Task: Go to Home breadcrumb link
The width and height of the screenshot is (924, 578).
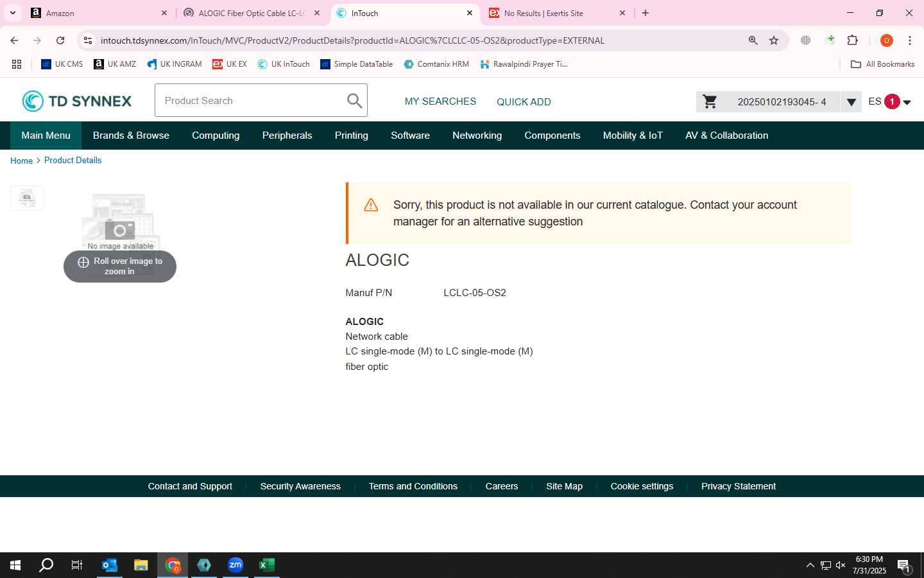Action: (21, 161)
